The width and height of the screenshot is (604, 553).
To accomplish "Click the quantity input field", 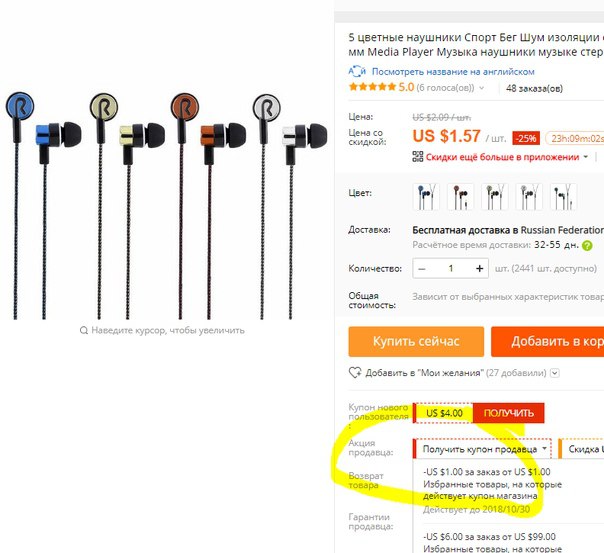I will point(451,268).
